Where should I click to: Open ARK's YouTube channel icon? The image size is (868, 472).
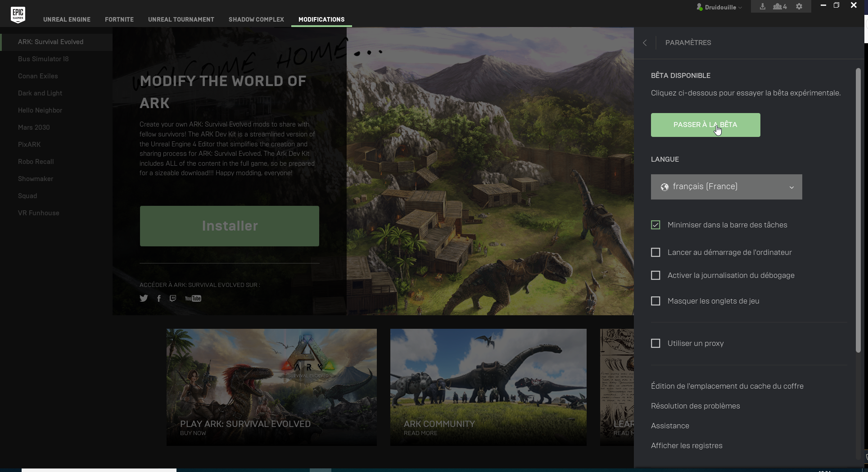[193, 298]
